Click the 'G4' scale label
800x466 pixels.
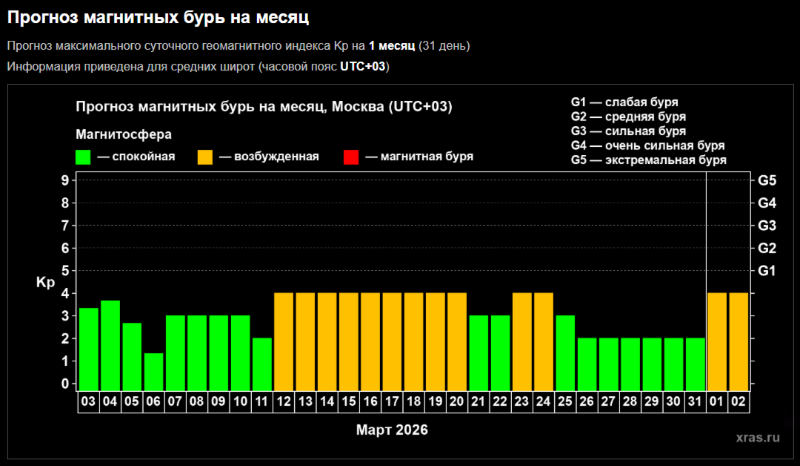pyautogui.click(x=767, y=203)
